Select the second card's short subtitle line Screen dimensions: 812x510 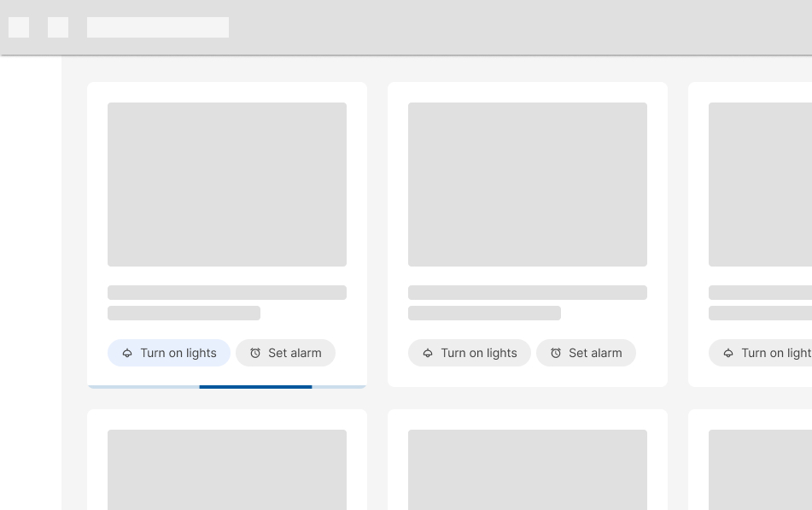(x=484, y=314)
